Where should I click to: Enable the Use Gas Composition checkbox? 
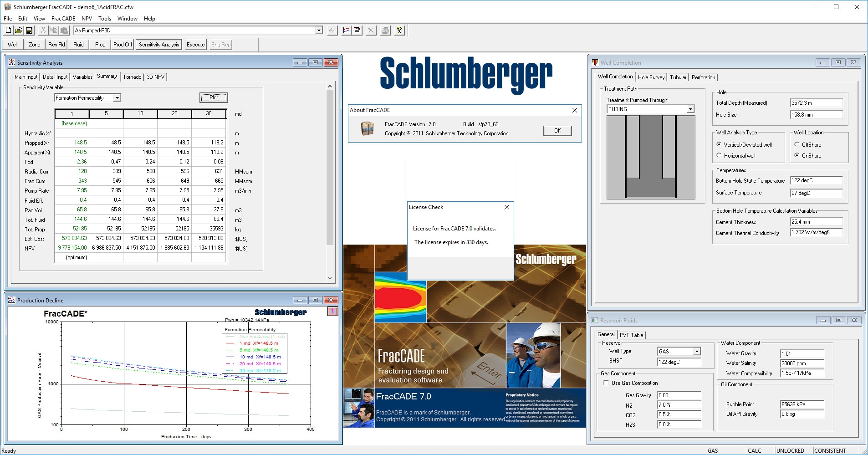coord(606,383)
